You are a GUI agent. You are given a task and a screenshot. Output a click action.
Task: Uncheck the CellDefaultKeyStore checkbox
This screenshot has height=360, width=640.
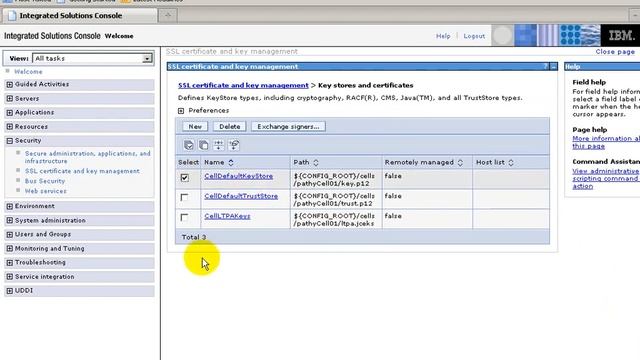(184, 178)
